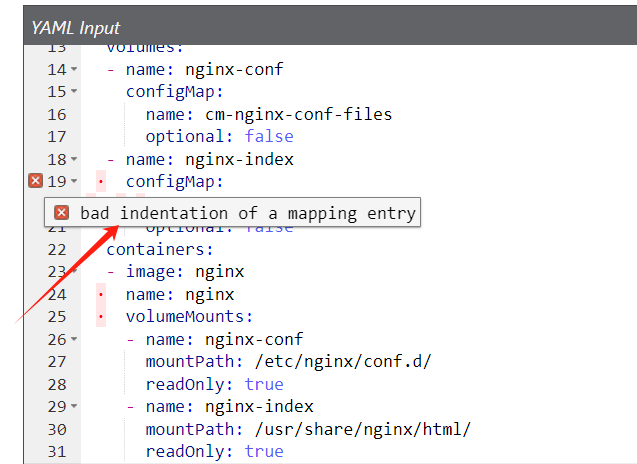
Task: Toggle the fold arrow on line 19
Action: tap(74, 181)
